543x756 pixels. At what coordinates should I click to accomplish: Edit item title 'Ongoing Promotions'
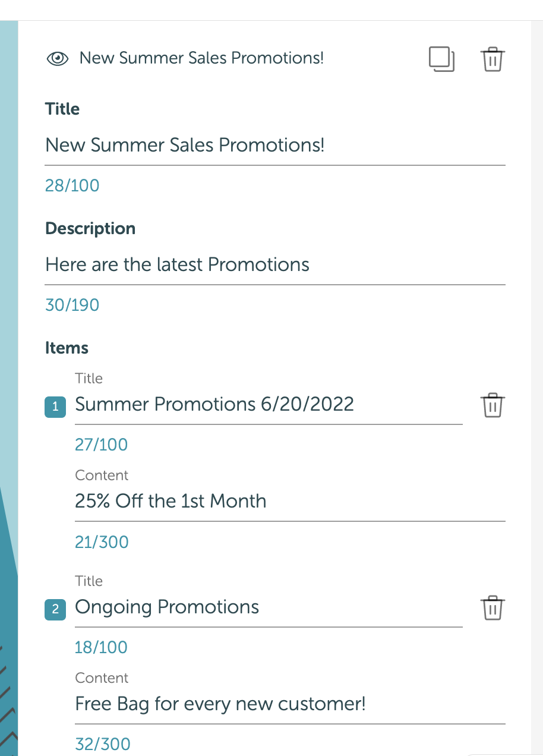coord(269,607)
